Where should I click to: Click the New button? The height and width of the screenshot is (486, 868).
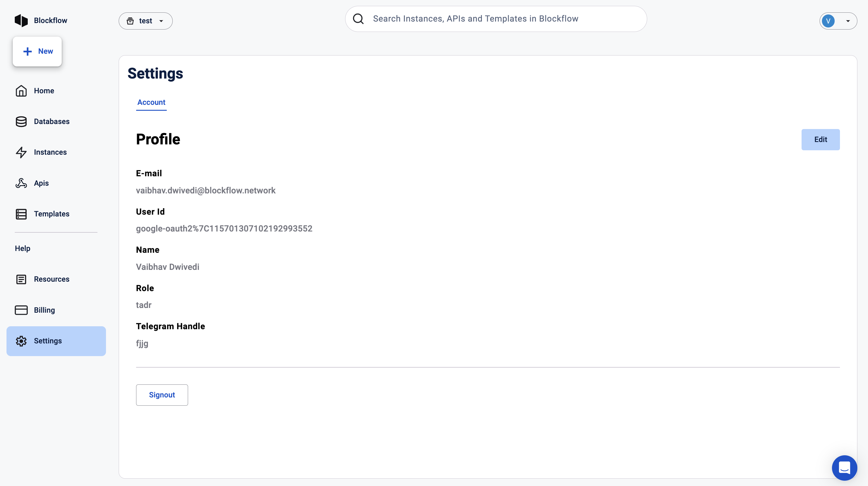point(37,51)
